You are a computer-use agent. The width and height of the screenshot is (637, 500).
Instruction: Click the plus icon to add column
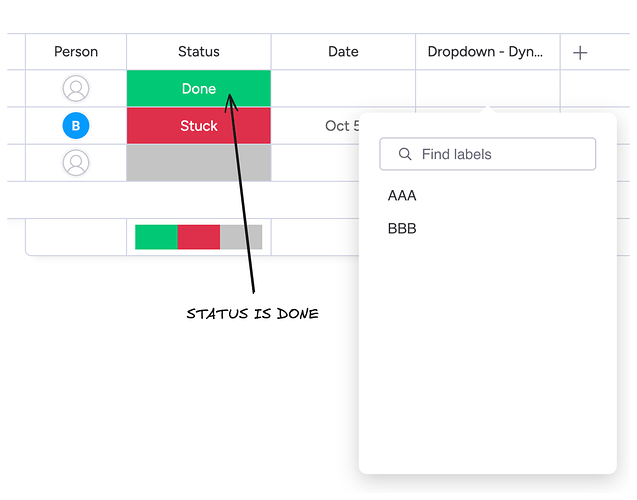(580, 52)
